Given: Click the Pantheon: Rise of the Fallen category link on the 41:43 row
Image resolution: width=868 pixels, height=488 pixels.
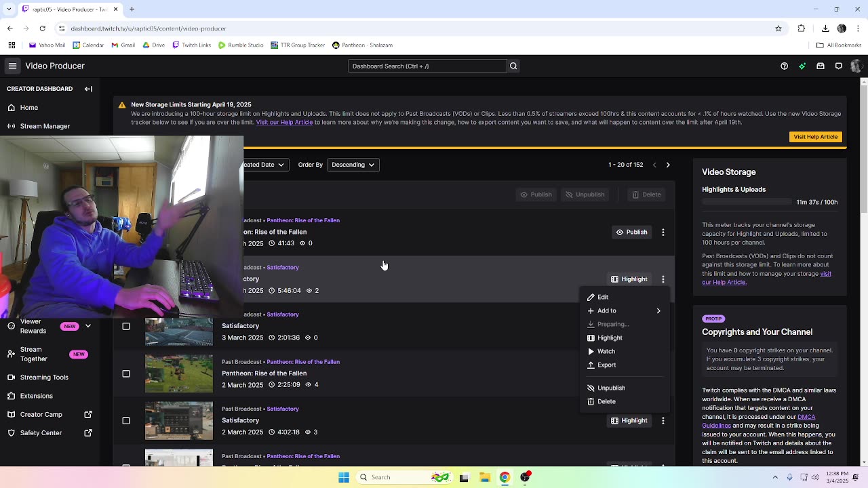Looking at the screenshot, I should pos(303,220).
